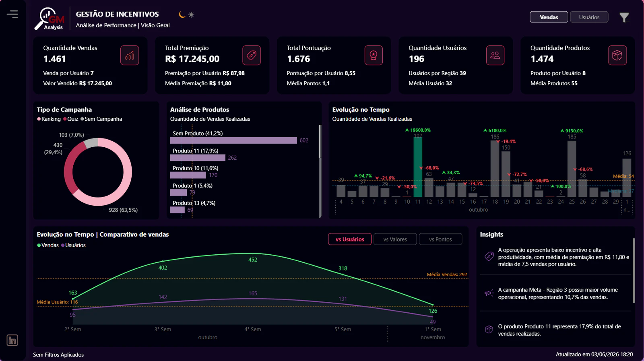Screen dimensions: 644x361
Task: Click the "Média Usuário: 116" reference label
Action: pos(57,302)
